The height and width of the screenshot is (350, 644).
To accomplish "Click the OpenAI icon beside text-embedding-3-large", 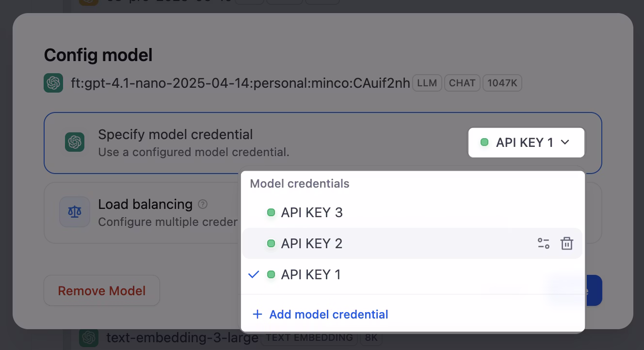I will [x=88, y=337].
